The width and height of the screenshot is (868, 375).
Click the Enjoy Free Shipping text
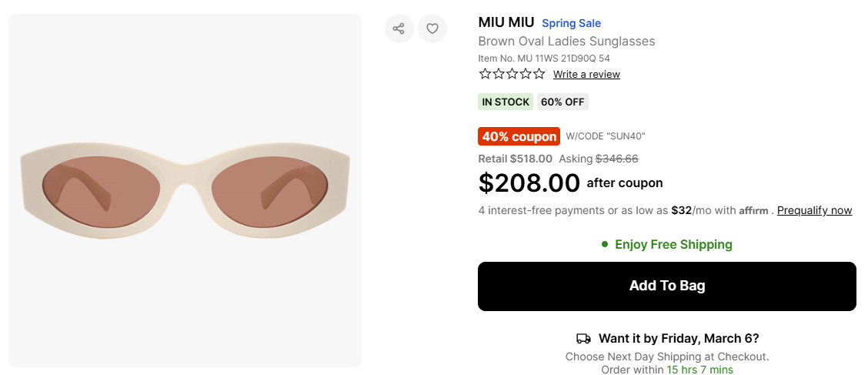pyautogui.click(x=673, y=245)
